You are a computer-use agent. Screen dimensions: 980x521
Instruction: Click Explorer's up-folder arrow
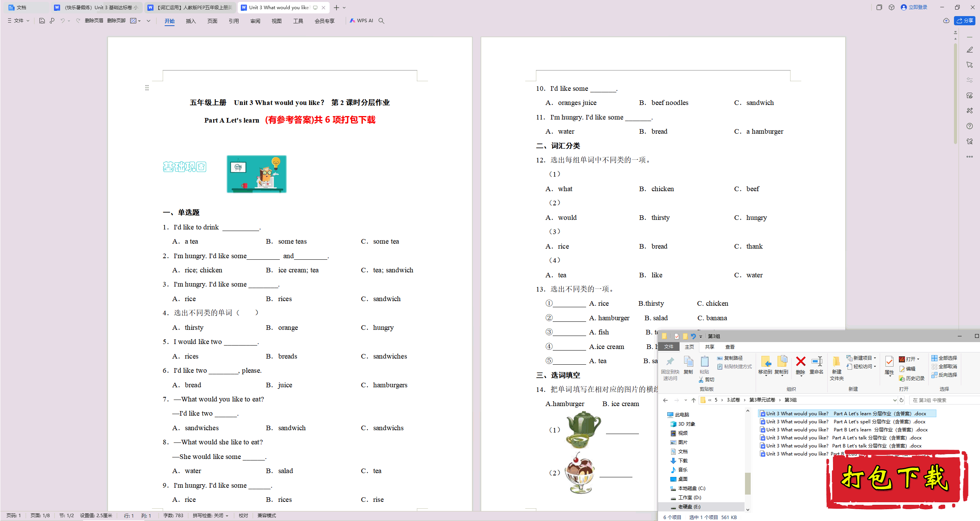click(694, 400)
